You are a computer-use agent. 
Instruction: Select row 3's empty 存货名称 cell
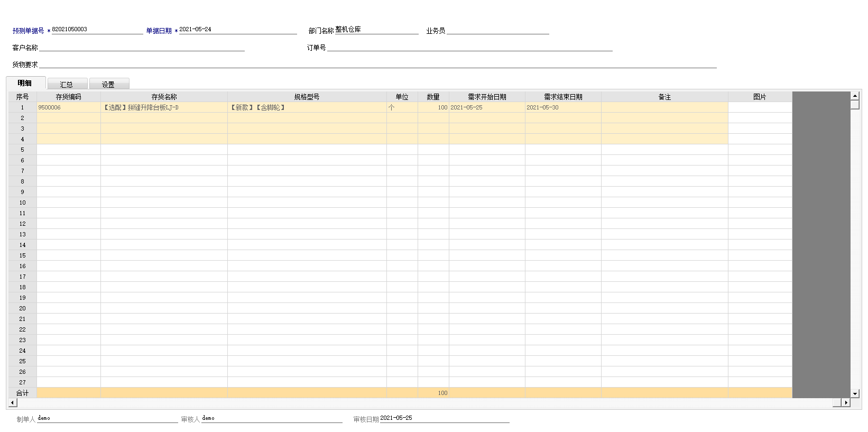[x=164, y=128]
